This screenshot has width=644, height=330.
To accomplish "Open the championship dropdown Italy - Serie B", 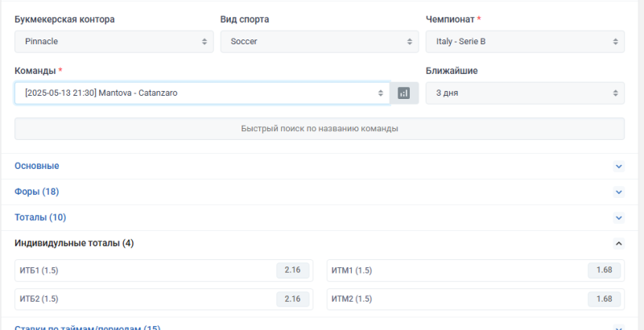I will point(524,42).
